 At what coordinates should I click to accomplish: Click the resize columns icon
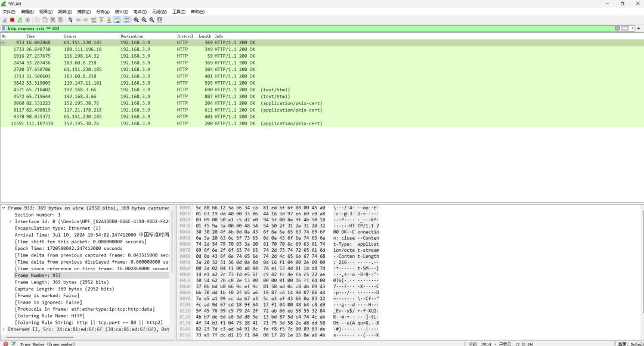159,20
